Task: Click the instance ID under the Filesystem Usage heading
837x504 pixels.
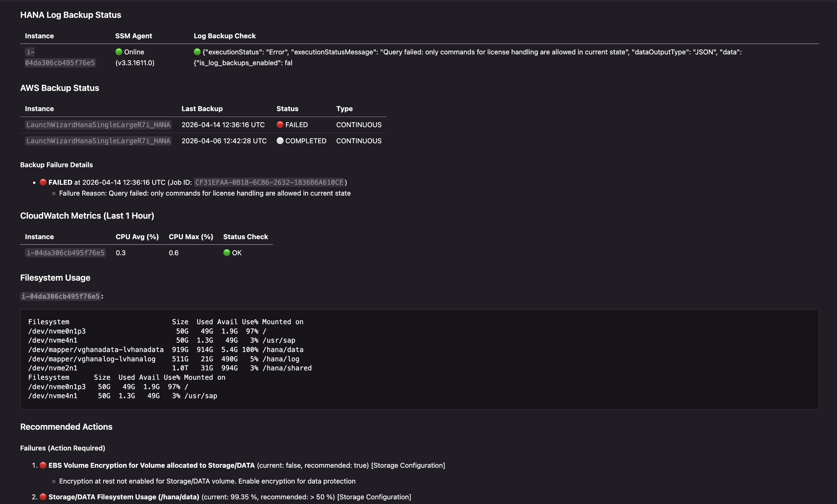Action: [x=61, y=296]
